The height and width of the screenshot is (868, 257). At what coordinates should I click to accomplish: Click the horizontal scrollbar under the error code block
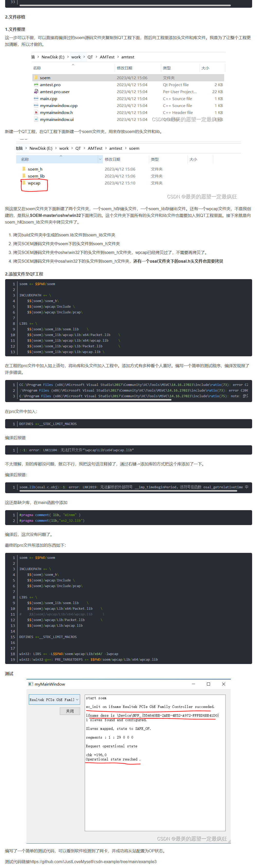96,400
